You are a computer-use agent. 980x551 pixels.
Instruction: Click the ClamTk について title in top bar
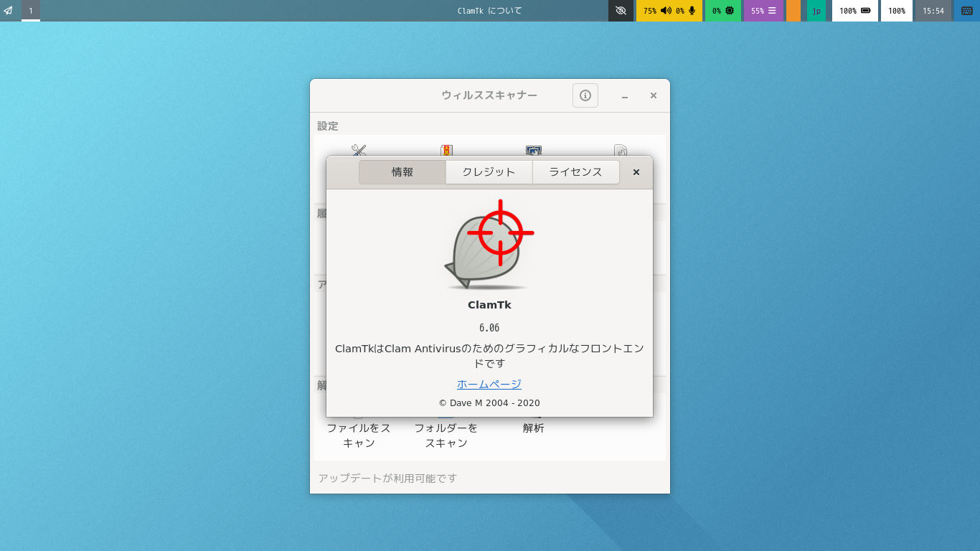[x=490, y=11]
